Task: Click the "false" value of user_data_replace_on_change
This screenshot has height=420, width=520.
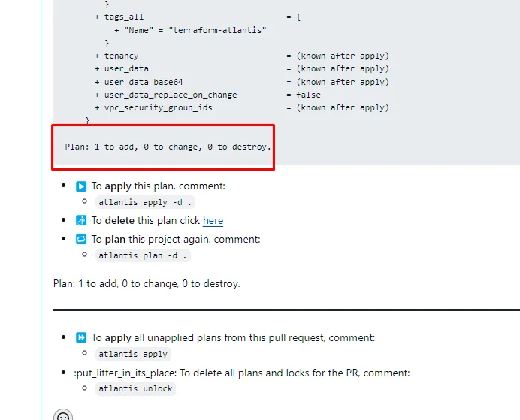Action: [308, 95]
